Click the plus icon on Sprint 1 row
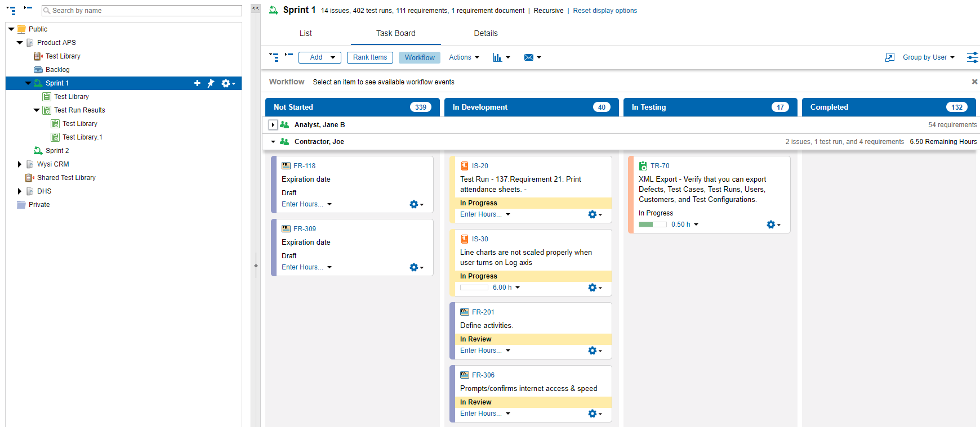 (x=197, y=83)
